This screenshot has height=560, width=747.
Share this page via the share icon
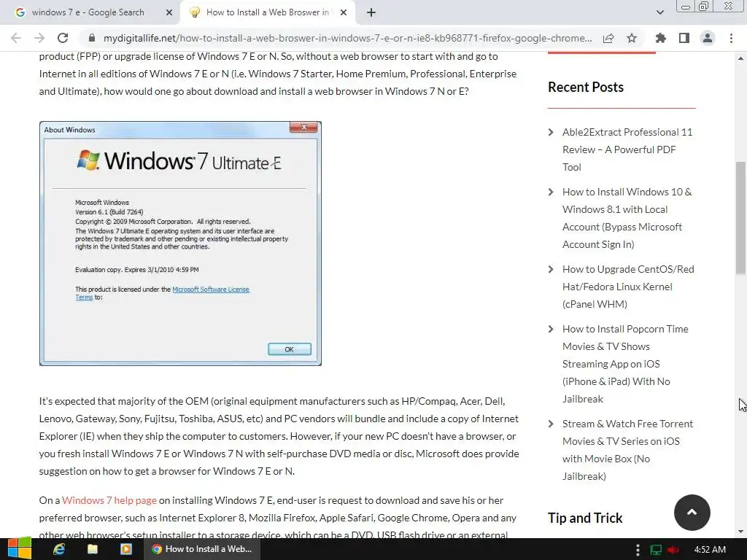coord(608,38)
